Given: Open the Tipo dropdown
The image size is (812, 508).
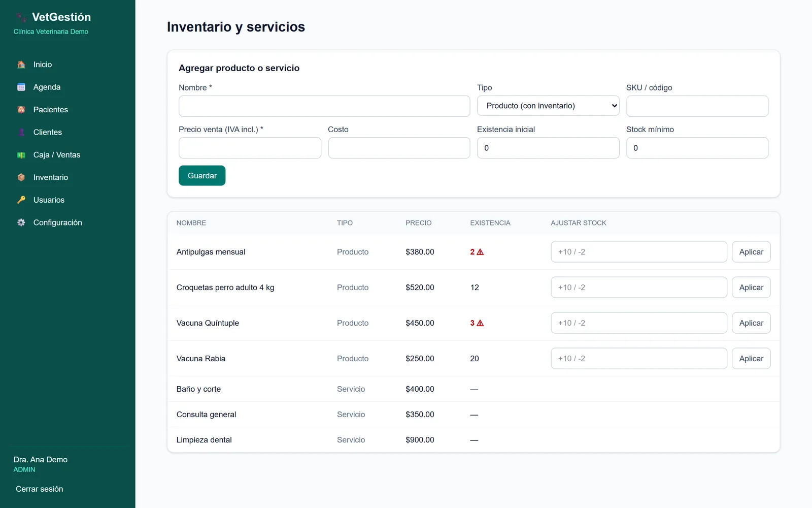Looking at the screenshot, I should click(x=548, y=106).
